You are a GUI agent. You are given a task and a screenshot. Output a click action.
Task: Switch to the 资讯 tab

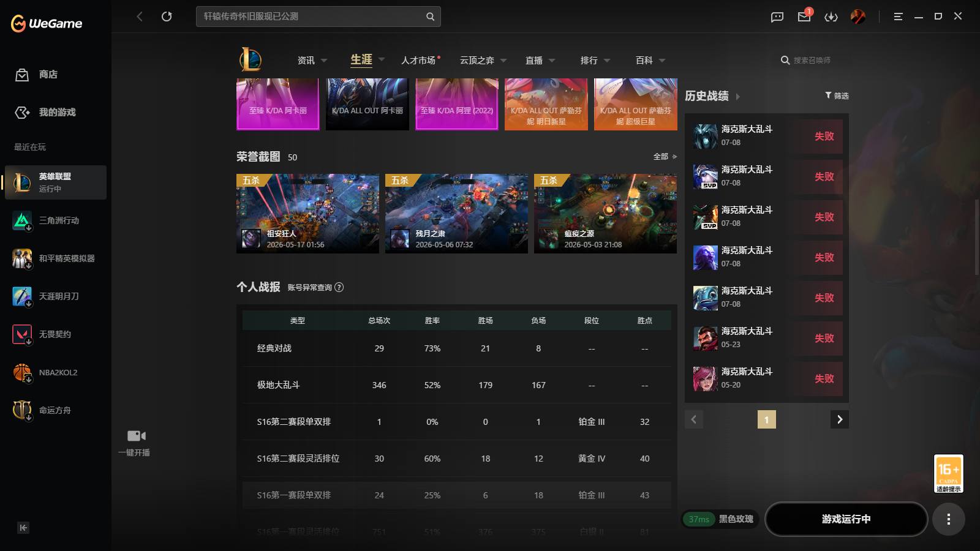click(306, 60)
